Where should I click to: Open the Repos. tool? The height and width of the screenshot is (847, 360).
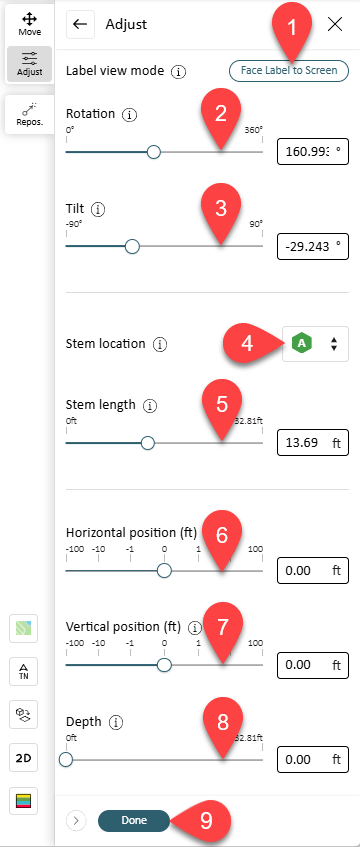click(29, 113)
